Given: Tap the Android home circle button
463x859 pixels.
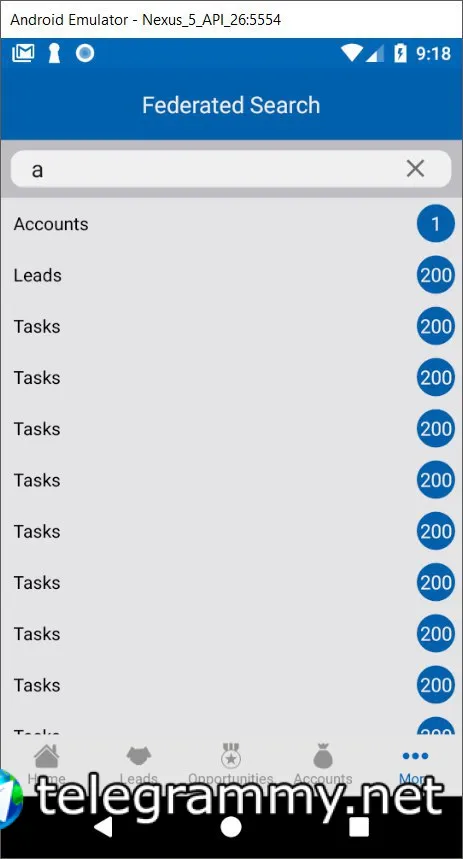Looking at the screenshot, I should 231,826.
